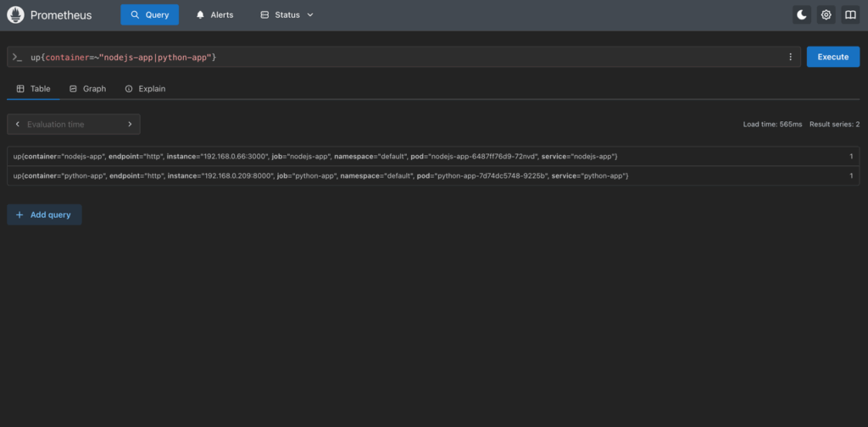This screenshot has width=868, height=427.
Task: Open documentation via the book icon
Action: pyautogui.click(x=851, y=15)
